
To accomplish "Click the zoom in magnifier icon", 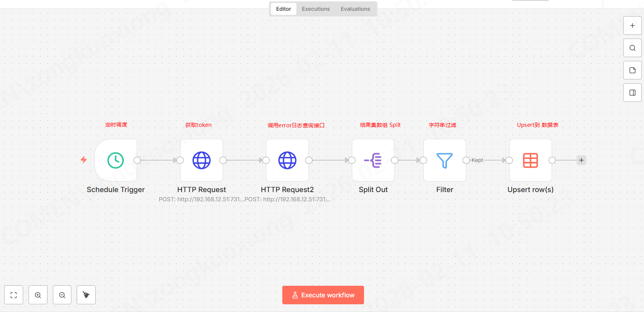I will pyautogui.click(x=38, y=295).
